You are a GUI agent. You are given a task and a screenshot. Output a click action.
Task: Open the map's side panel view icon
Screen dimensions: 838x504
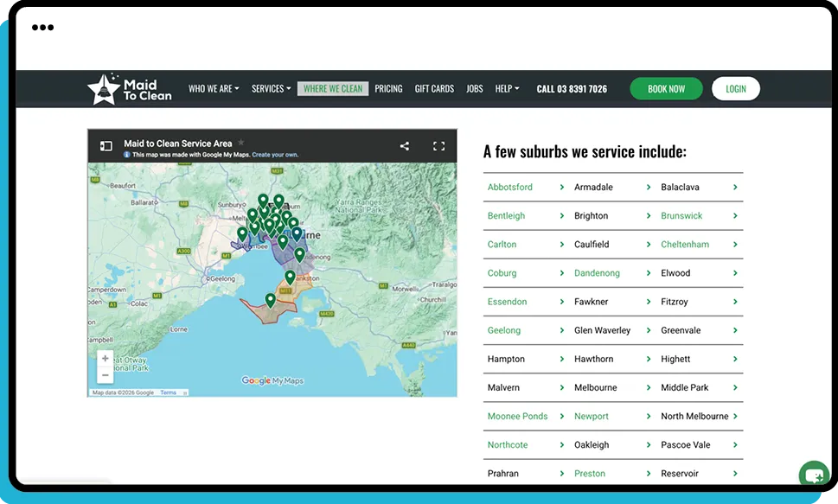coord(105,145)
